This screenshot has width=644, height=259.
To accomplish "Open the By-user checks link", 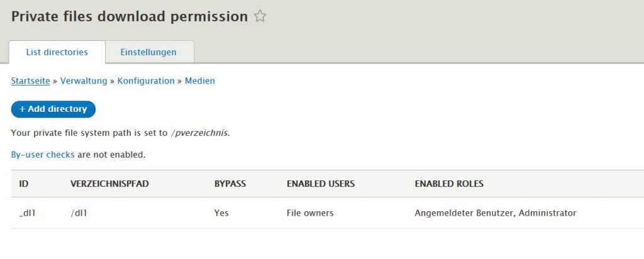I will click(43, 154).
